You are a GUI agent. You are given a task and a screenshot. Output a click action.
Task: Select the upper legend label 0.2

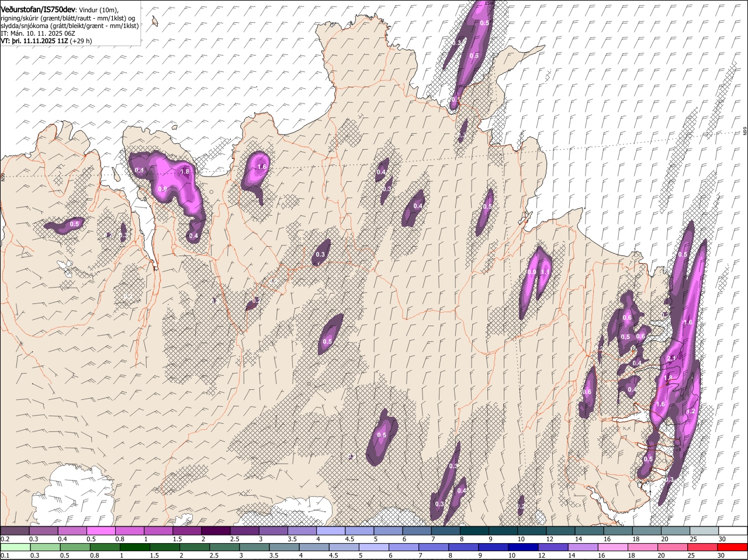(x=5, y=538)
